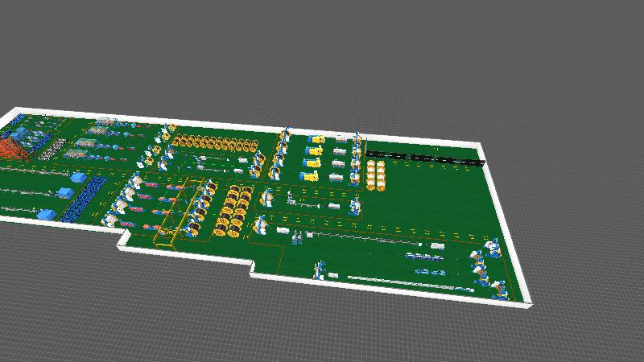This screenshot has height=362, width=644.
Task: Select the blue pallet row in left area
Action: 85,198
